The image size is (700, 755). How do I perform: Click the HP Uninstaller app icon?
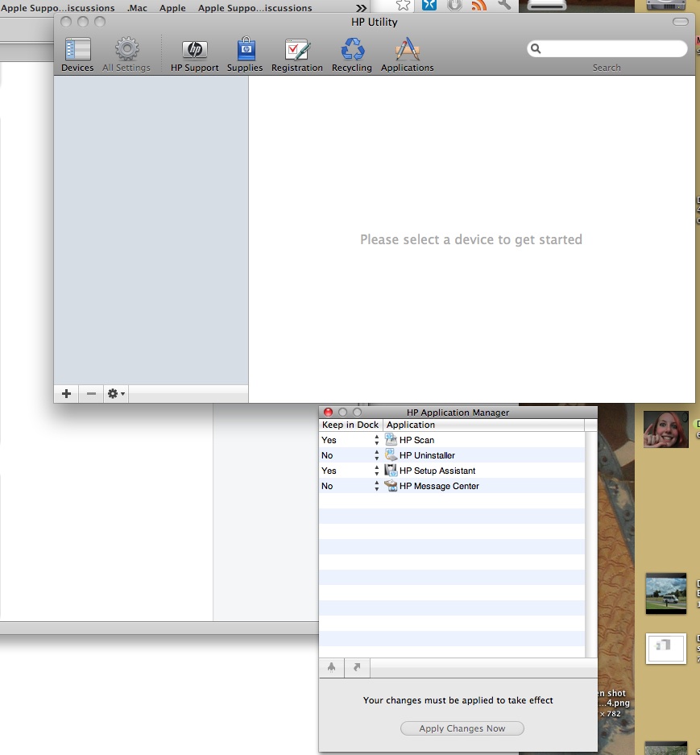(x=391, y=455)
